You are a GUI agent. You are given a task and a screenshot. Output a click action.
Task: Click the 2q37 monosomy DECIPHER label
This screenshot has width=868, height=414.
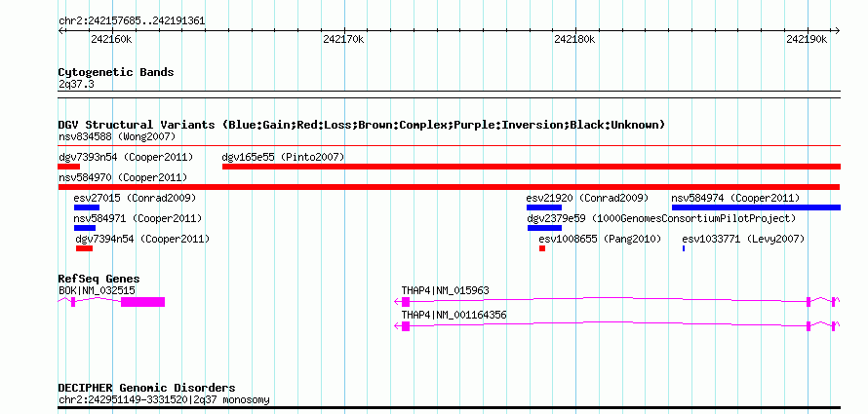click(x=165, y=399)
